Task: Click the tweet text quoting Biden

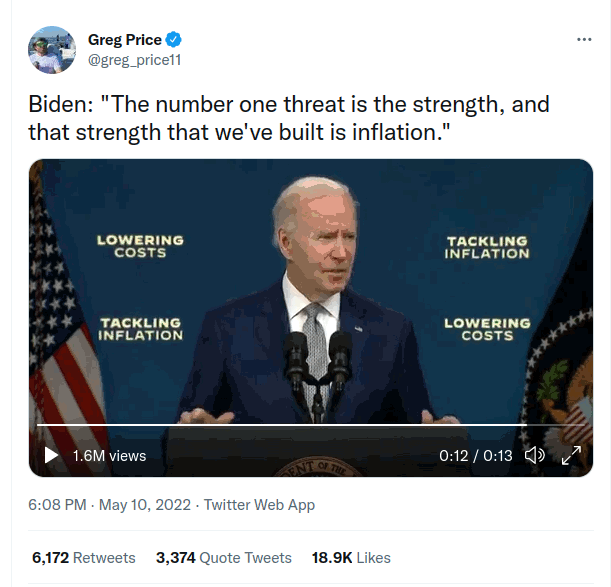Action: (289, 118)
